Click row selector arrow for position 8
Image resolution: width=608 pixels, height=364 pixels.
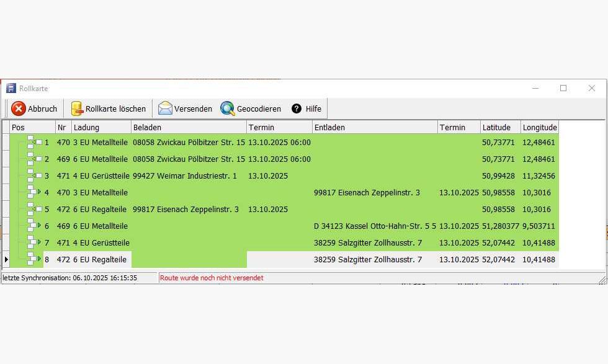[x=6, y=259]
